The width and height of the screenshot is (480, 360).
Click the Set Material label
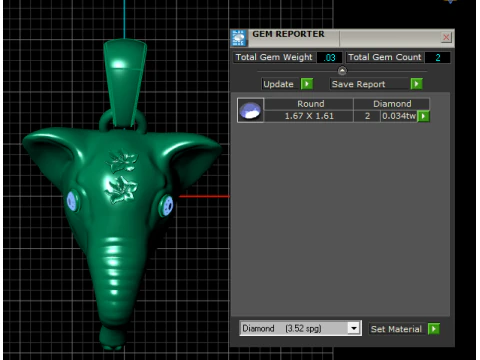click(396, 329)
